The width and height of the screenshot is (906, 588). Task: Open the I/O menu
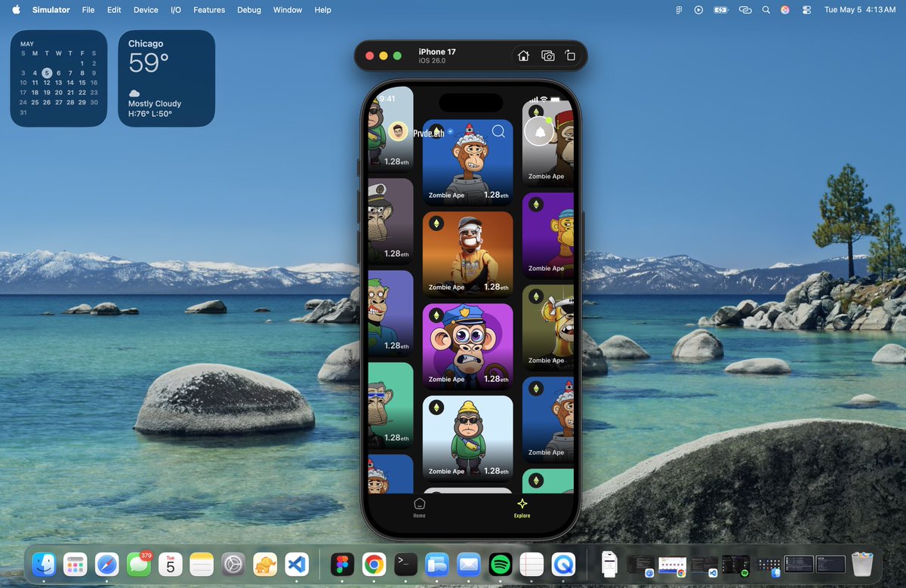176,10
